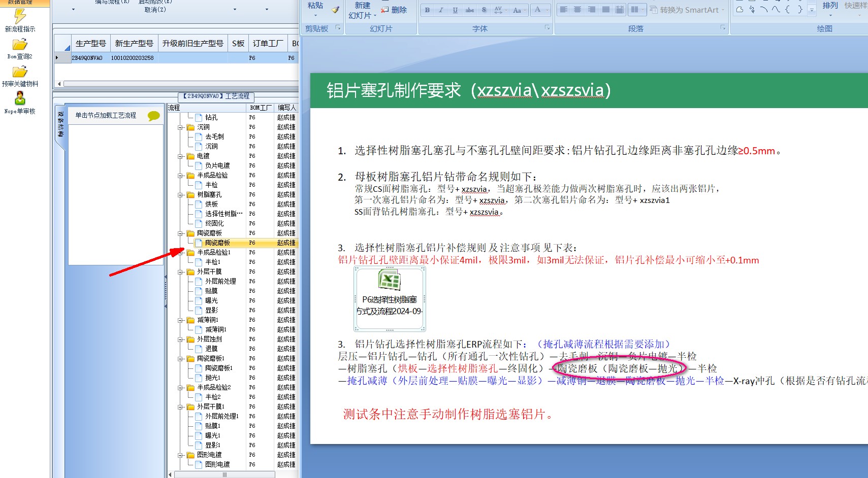The width and height of the screenshot is (868, 478).
Task: Click the format painter brush icon
Action: (x=335, y=10)
